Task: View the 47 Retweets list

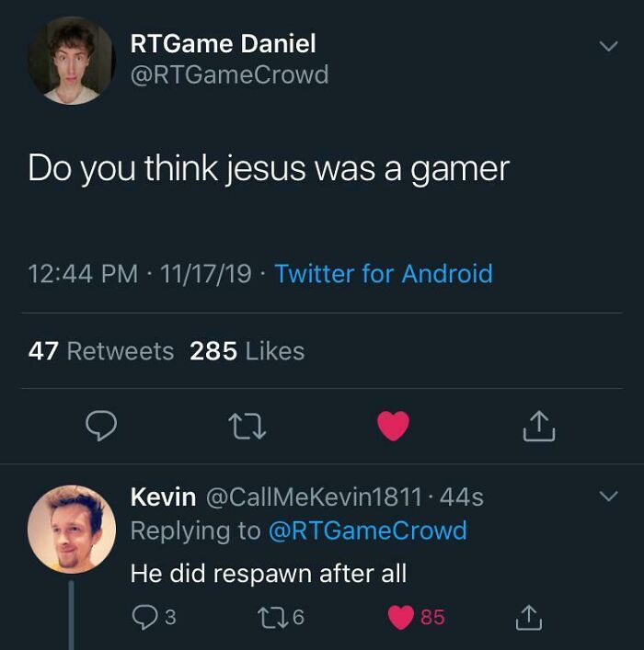Action: 101,351
